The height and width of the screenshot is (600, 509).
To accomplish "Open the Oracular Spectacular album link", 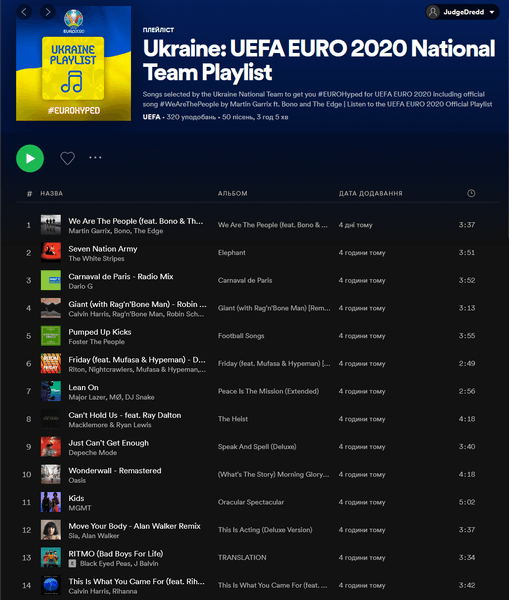I will point(251,502).
